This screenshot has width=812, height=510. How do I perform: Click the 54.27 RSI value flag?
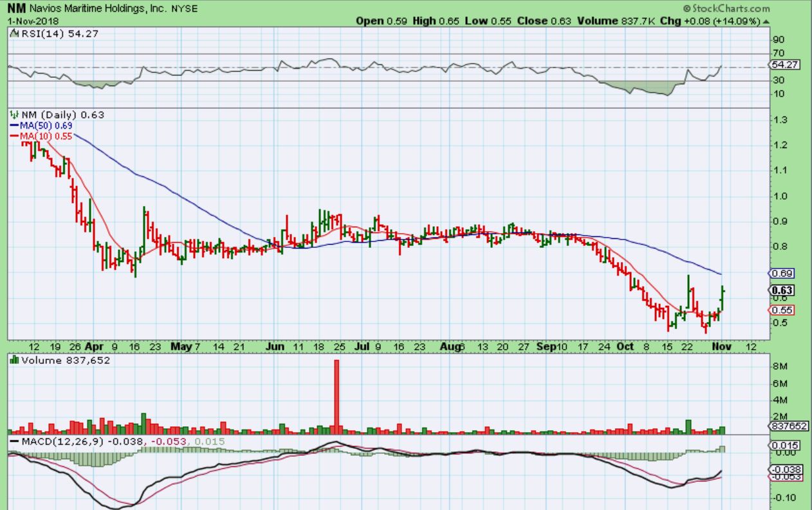[x=784, y=65]
